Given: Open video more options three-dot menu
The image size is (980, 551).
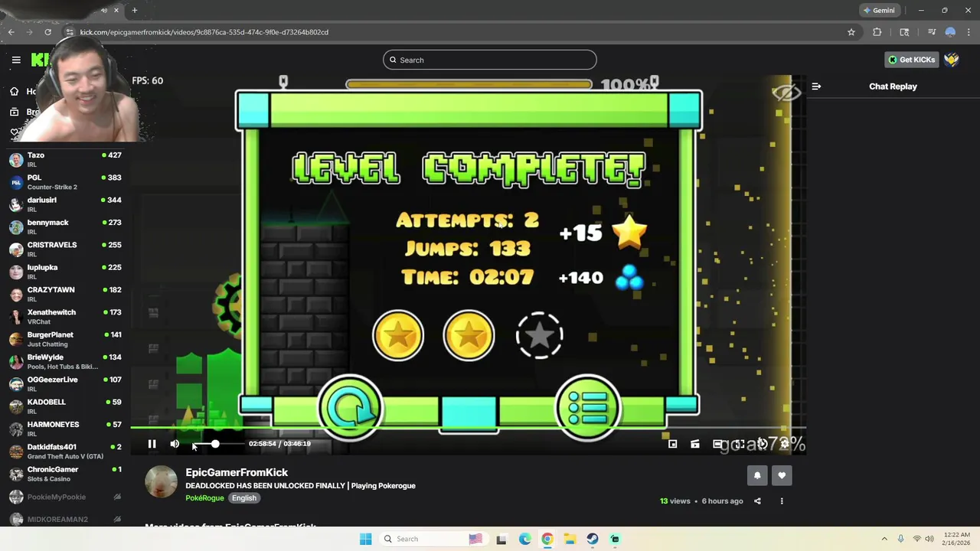Looking at the screenshot, I should click(782, 501).
